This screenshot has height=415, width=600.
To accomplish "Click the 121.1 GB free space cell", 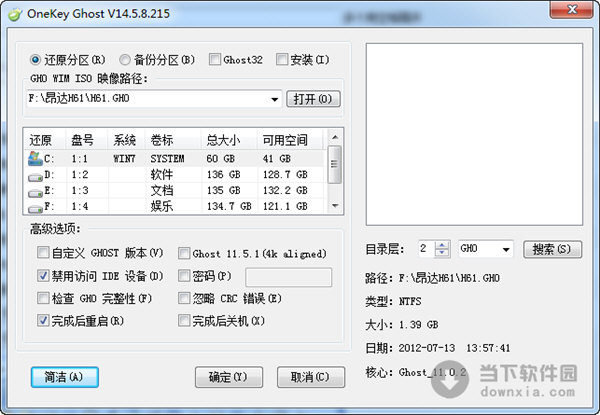I will pyautogui.click(x=285, y=207).
